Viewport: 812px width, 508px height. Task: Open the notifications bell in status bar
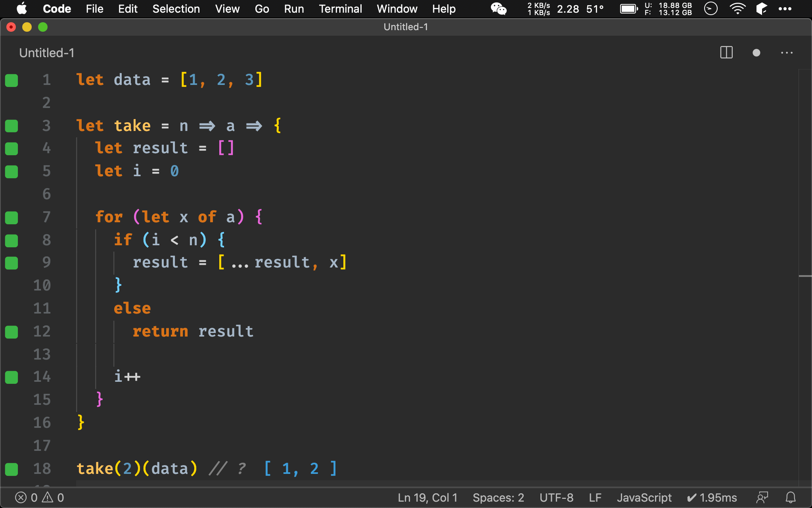[791, 498]
